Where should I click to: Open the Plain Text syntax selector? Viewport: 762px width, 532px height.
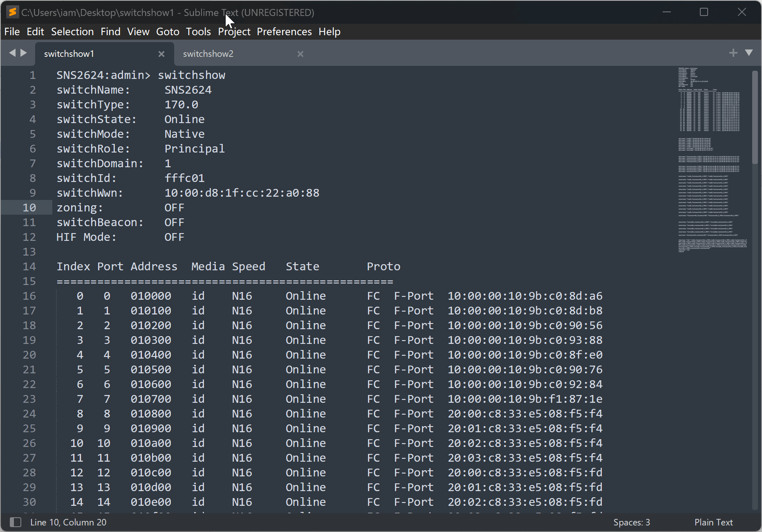pos(713,522)
